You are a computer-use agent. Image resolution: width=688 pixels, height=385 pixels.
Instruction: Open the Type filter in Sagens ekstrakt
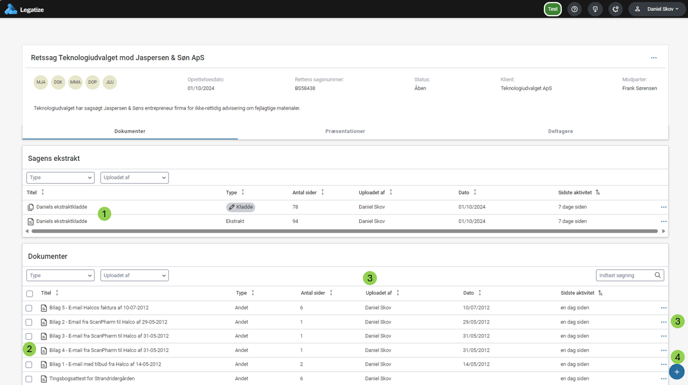(x=61, y=178)
